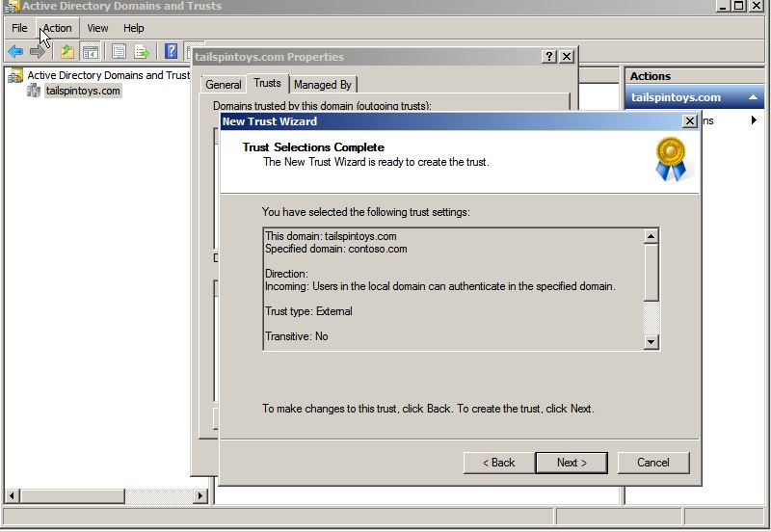Image resolution: width=771 pixels, height=532 pixels.
Task: Click the Export List toolbar icon
Action: click(142, 51)
